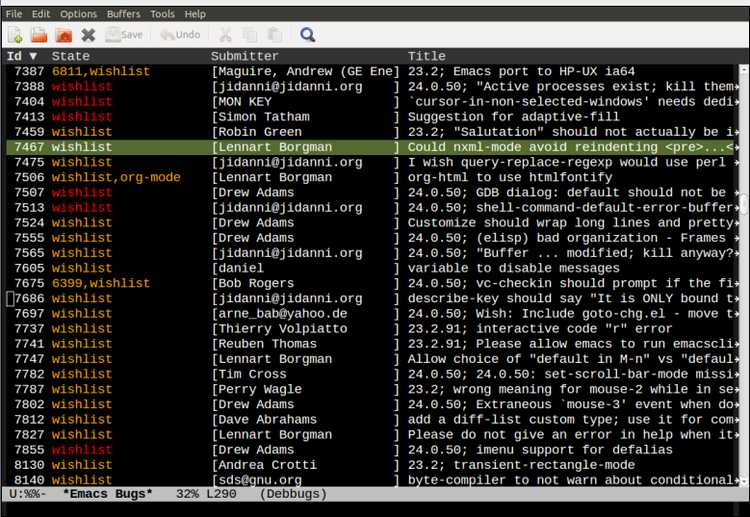Image resolution: width=750 pixels, height=517 pixels.
Task: Click the U:%%- status in mode line
Action: [27, 494]
